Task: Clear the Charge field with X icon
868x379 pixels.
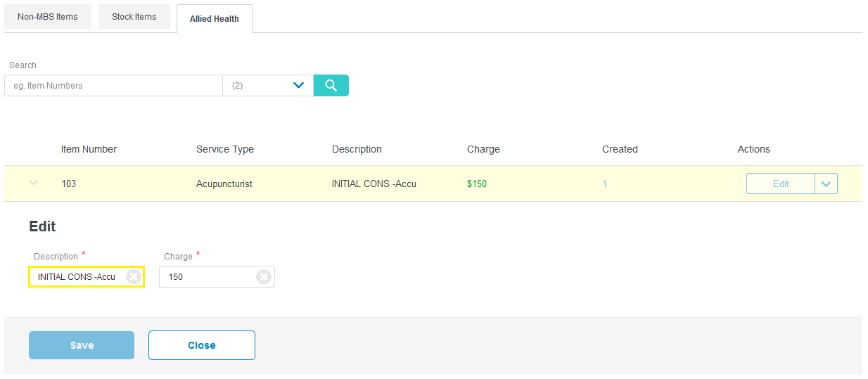Action: pyautogui.click(x=264, y=277)
